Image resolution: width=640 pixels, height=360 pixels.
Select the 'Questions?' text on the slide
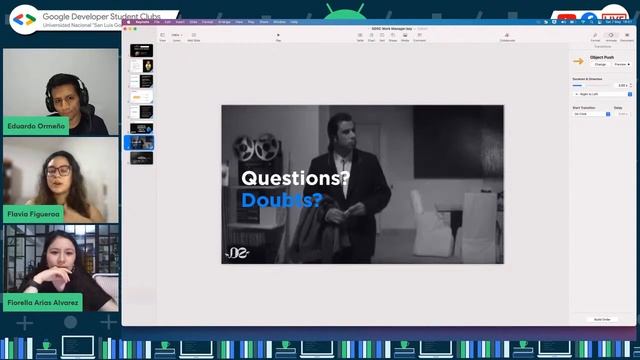(296, 179)
